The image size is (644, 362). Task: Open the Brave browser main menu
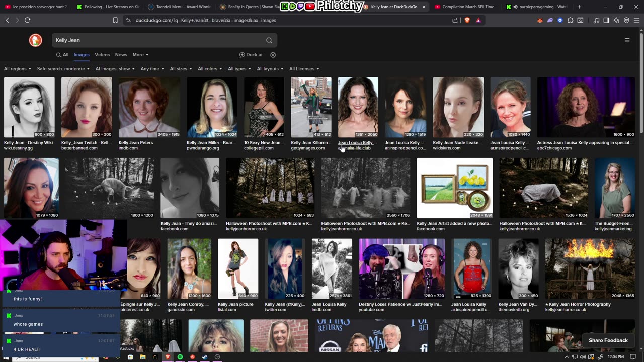pyautogui.click(x=636, y=20)
